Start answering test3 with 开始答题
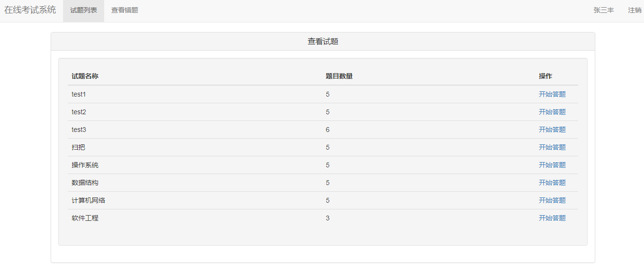Image resolution: width=644 pixels, height=272 pixels. [x=552, y=130]
